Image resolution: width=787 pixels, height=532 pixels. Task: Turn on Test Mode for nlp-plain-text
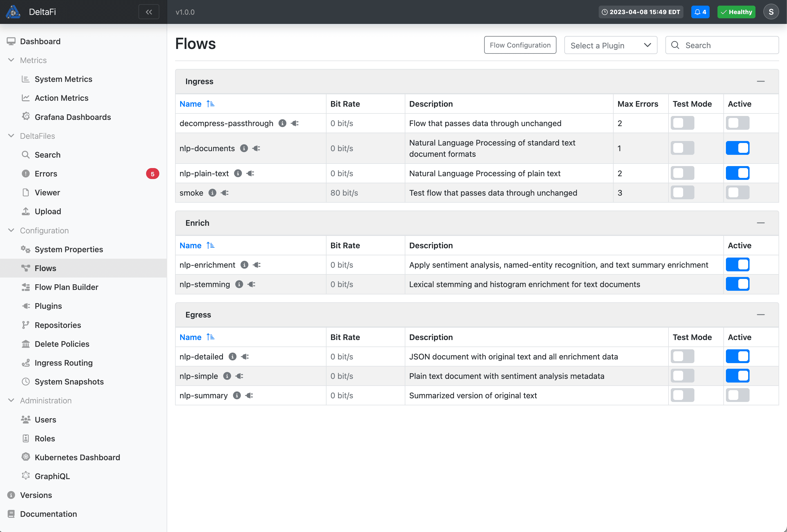682,173
